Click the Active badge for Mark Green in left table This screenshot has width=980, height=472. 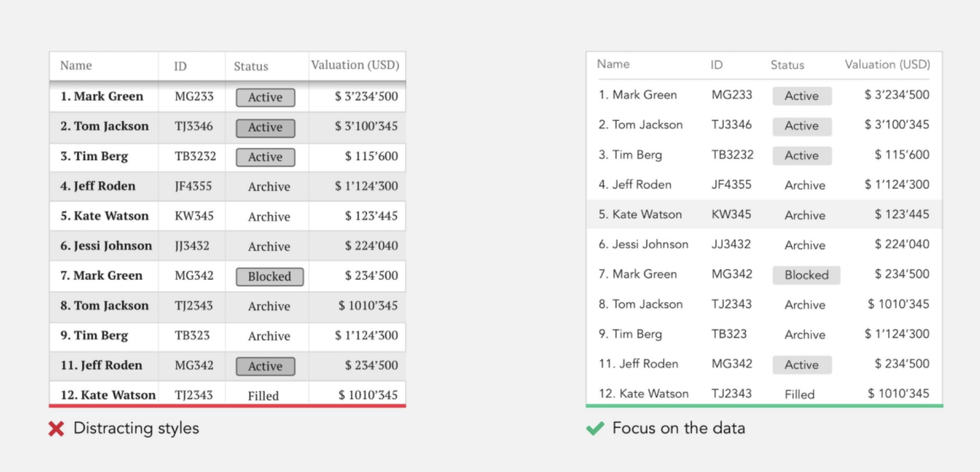point(266,97)
